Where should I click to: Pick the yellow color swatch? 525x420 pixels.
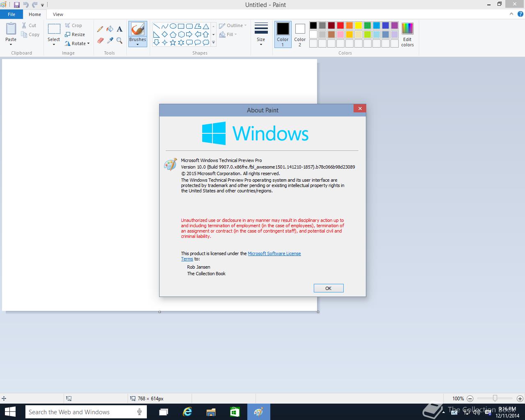(x=358, y=25)
